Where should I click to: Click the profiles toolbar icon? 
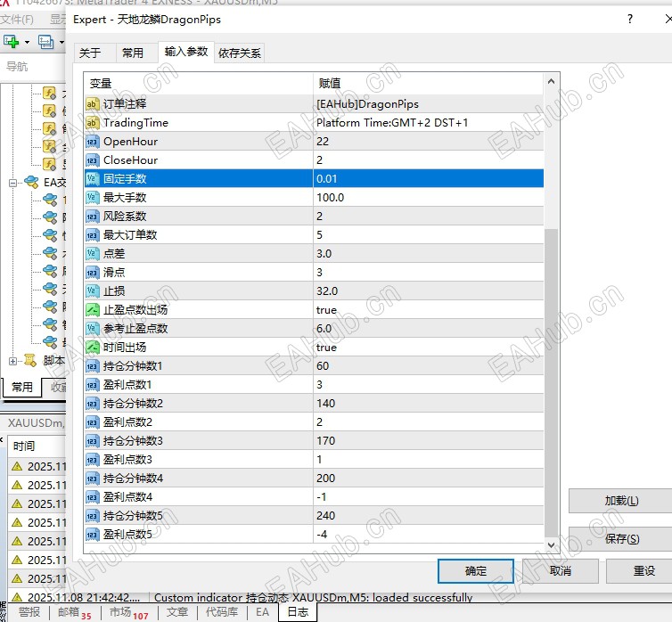(45, 42)
